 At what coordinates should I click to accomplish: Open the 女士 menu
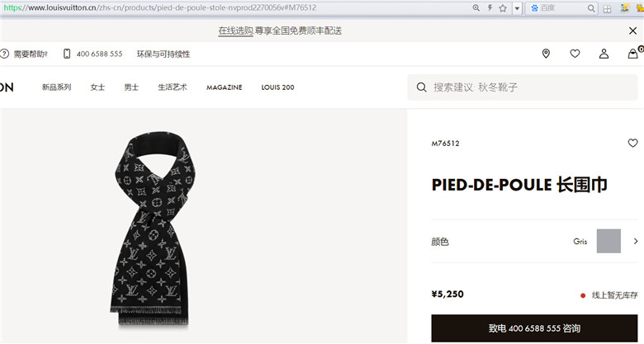point(97,87)
